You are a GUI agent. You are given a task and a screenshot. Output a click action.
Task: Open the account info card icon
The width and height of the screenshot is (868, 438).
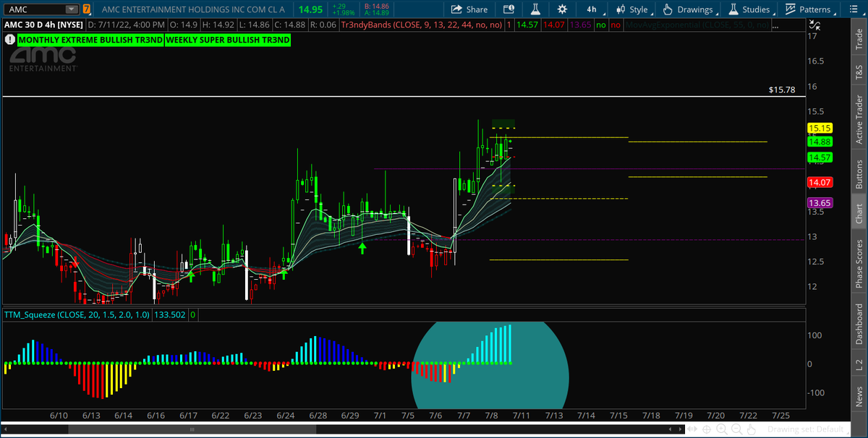click(x=508, y=9)
